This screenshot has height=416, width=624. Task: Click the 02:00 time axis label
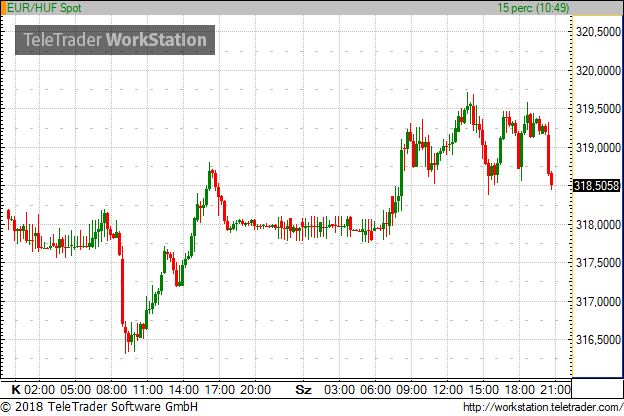point(39,389)
